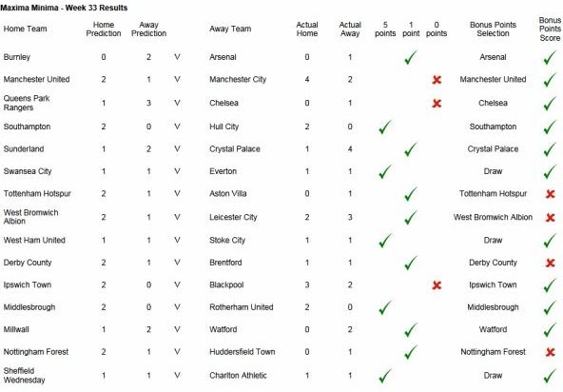Viewport: 563px width, 392px height.
Task: Click the Home Team column header
Action: coord(25,29)
